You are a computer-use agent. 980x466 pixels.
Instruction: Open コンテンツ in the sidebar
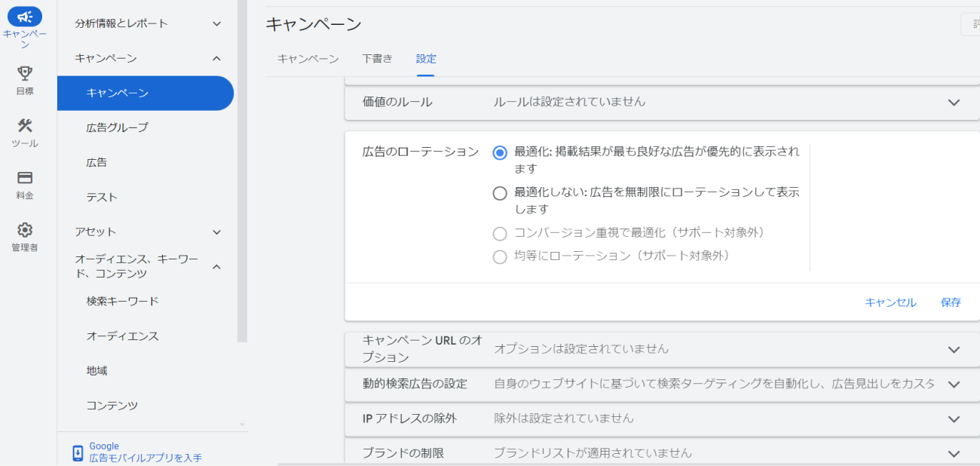tap(112, 405)
